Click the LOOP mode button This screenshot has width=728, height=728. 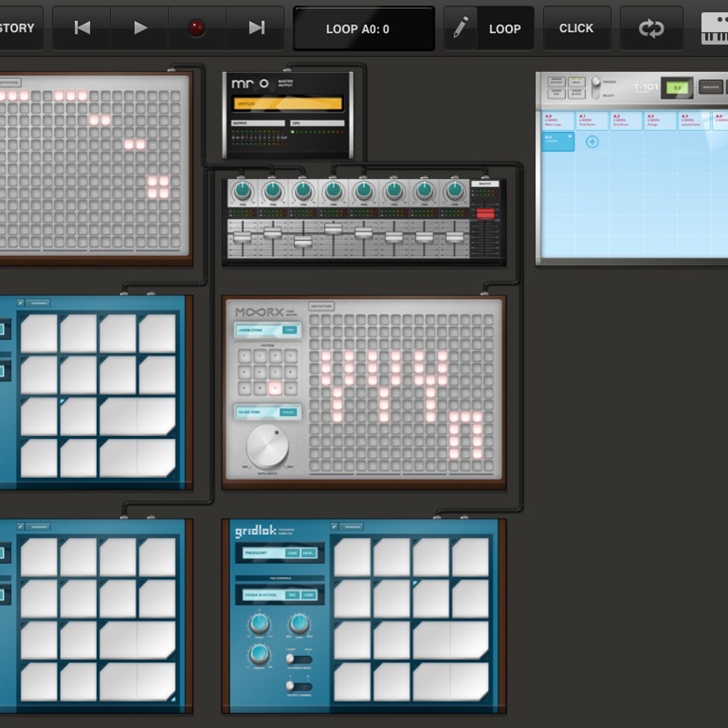tap(505, 29)
